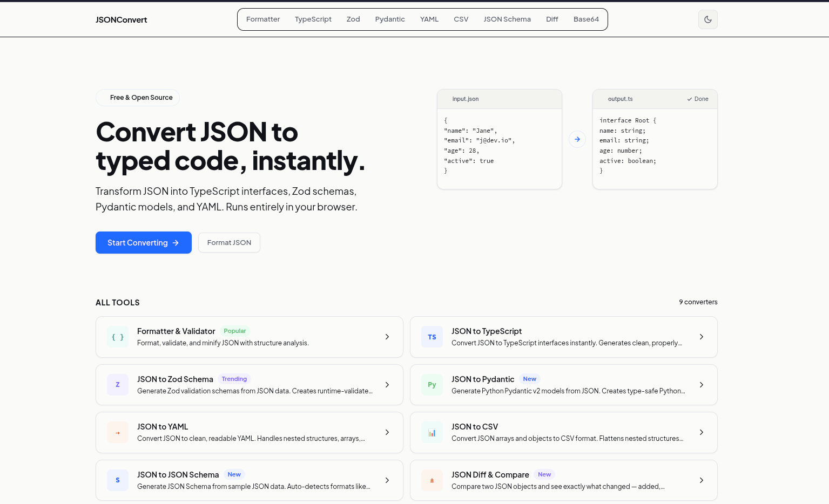Click the blue arrow between input.json and output.ts
This screenshot has width=829, height=504.
coord(577,139)
